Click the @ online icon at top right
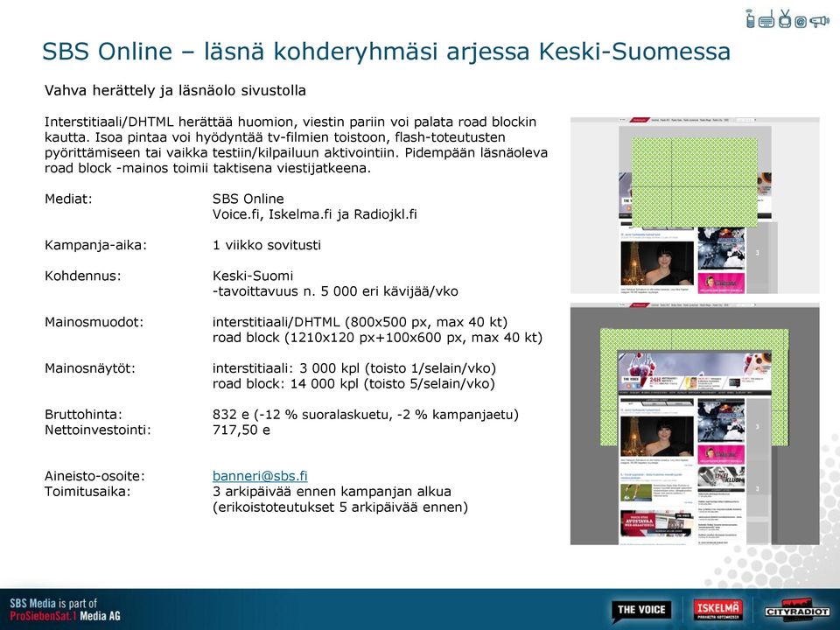840x630 pixels. [801, 21]
